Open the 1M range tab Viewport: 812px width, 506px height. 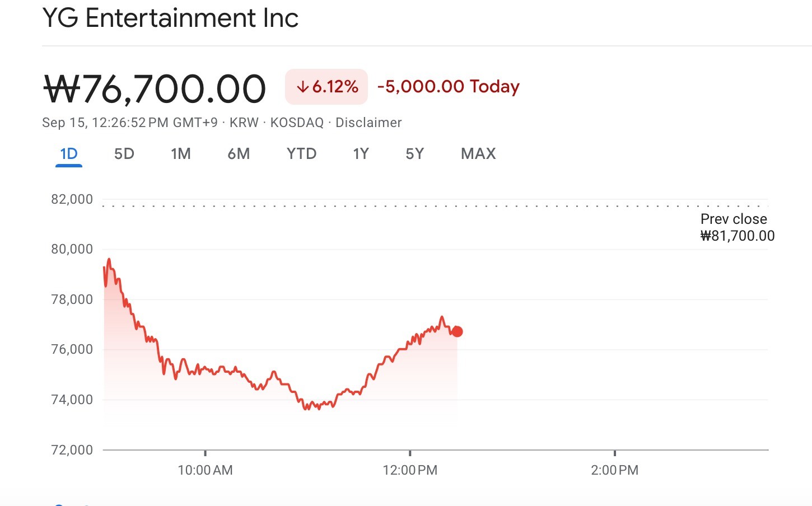point(181,154)
